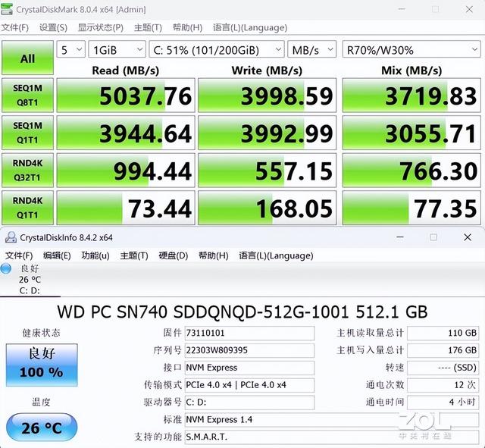Click the transfer mode field PCIe 4.0 x4
Screen dimensions: 485x448
249,385
